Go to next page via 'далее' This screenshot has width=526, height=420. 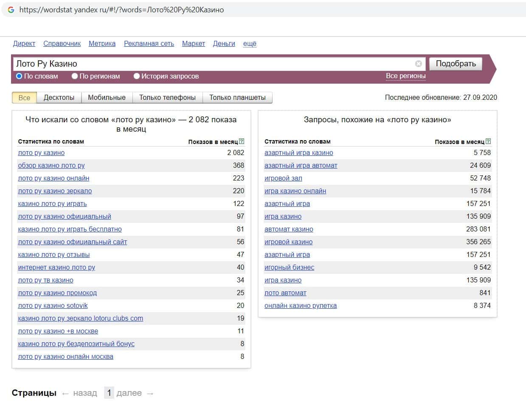[x=129, y=393]
